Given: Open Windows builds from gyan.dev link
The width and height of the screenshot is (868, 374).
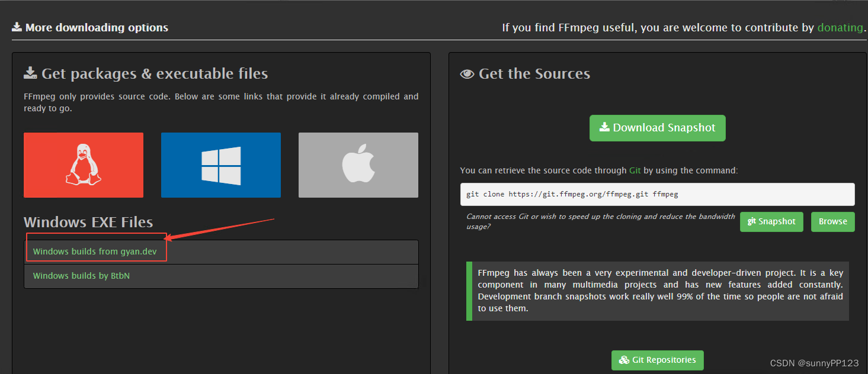Looking at the screenshot, I should point(95,252).
